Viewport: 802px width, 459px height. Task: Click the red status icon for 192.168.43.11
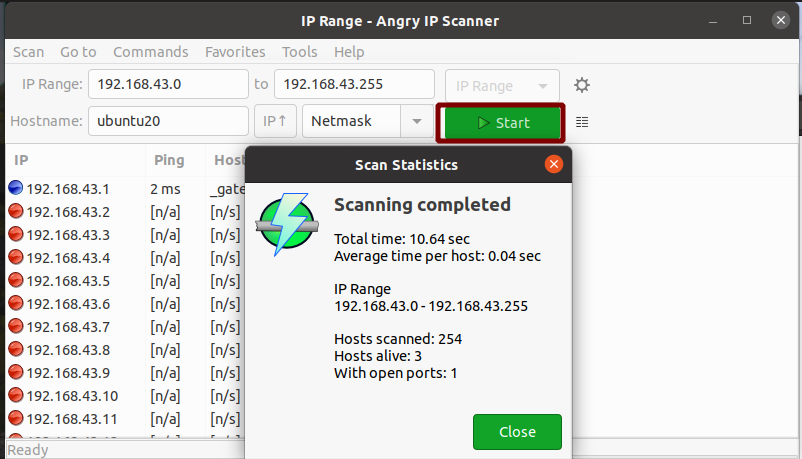(x=15, y=418)
